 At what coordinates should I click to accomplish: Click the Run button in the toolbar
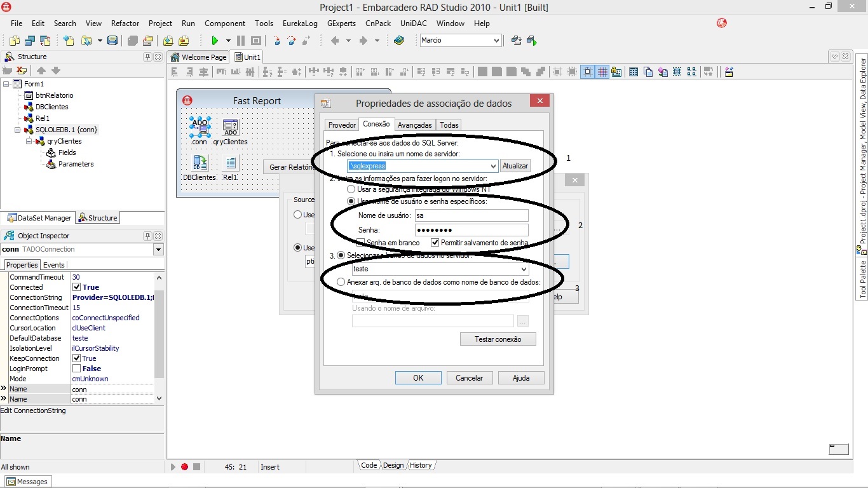(215, 40)
